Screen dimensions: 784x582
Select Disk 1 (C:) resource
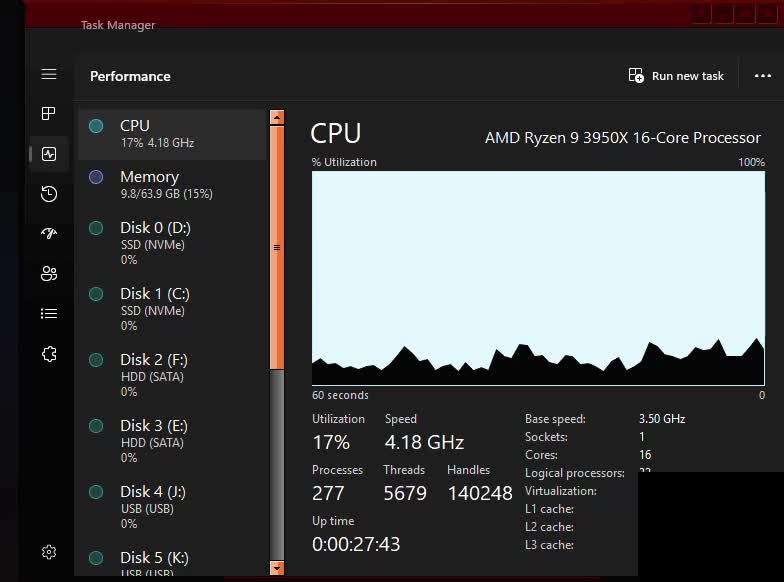pyautogui.click(x=172, y=309)
